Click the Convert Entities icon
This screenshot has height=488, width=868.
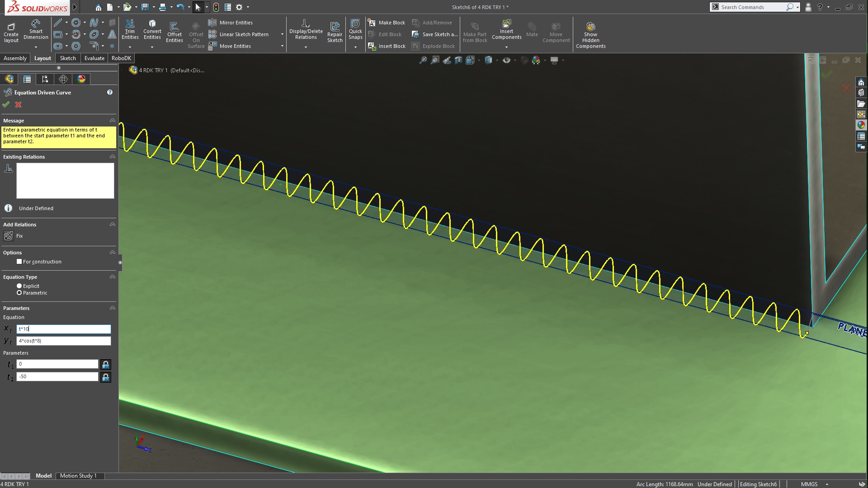point(152,30)
